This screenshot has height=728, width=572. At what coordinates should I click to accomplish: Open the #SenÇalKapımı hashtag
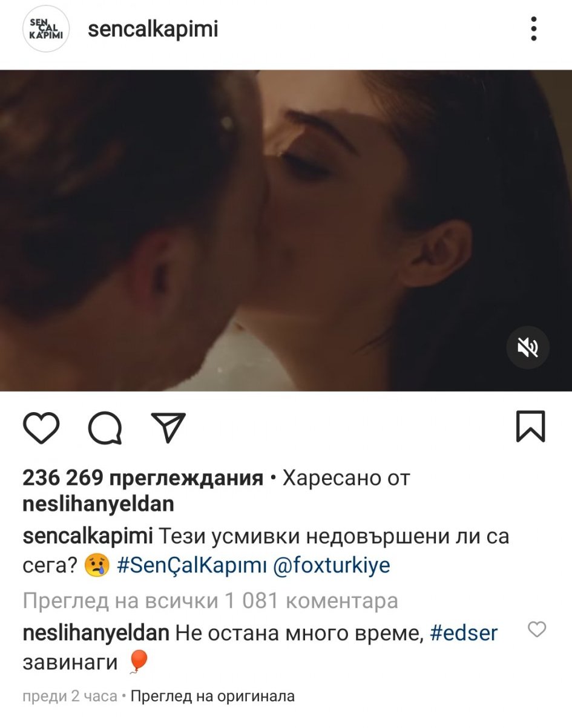coord(191,566)
